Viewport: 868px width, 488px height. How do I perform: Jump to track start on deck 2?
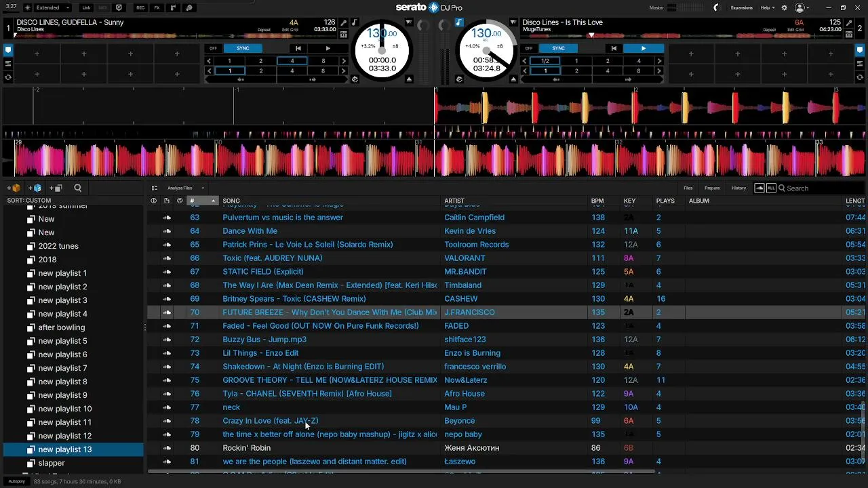(614, 49)
